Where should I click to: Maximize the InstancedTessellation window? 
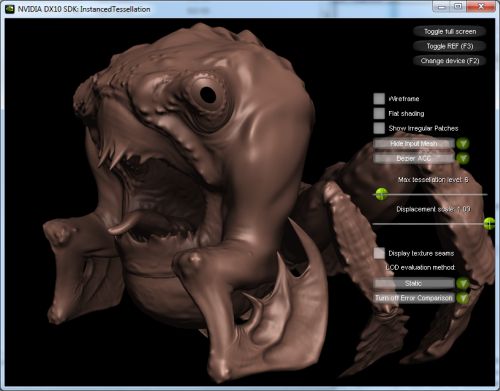click(459, 6)
